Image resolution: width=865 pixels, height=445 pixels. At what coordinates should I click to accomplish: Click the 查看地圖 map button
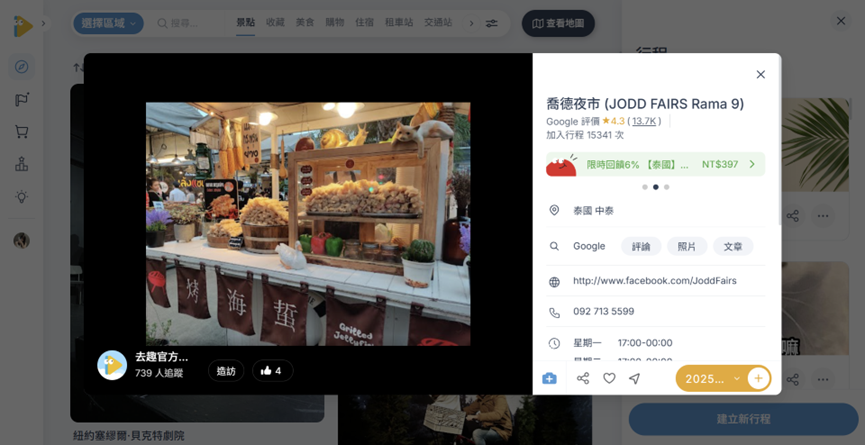tap(558, 23)
